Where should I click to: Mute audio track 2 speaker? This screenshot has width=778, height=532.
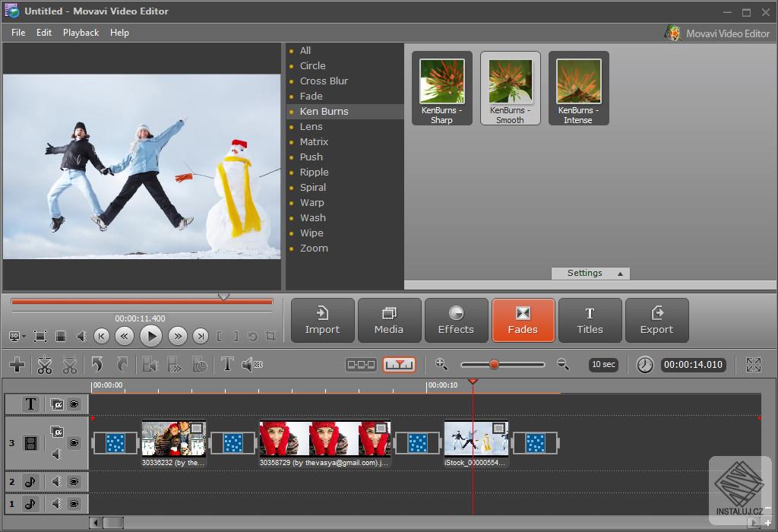(x=56, y=481)
